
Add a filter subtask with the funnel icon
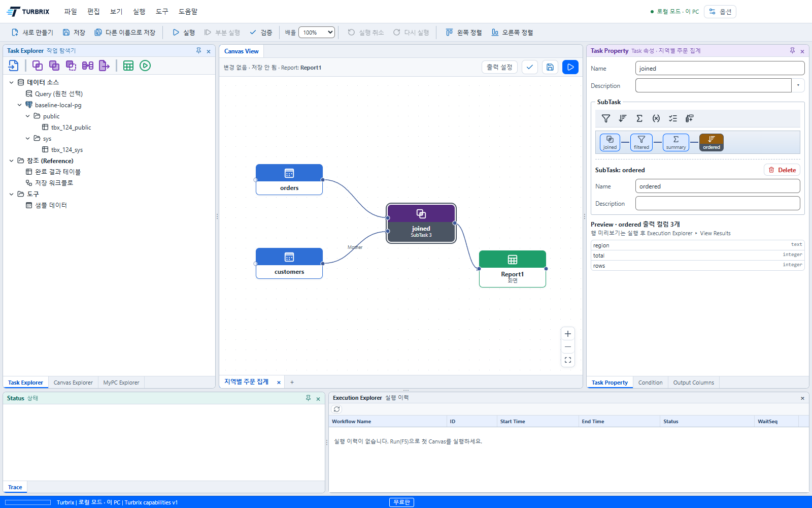(606, 118)
